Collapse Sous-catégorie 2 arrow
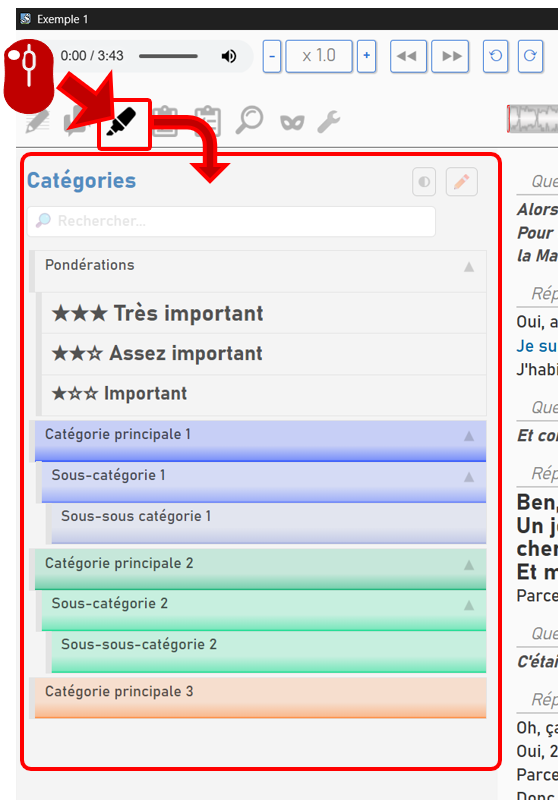Screen dimensions: 558x800 point(469,606)
